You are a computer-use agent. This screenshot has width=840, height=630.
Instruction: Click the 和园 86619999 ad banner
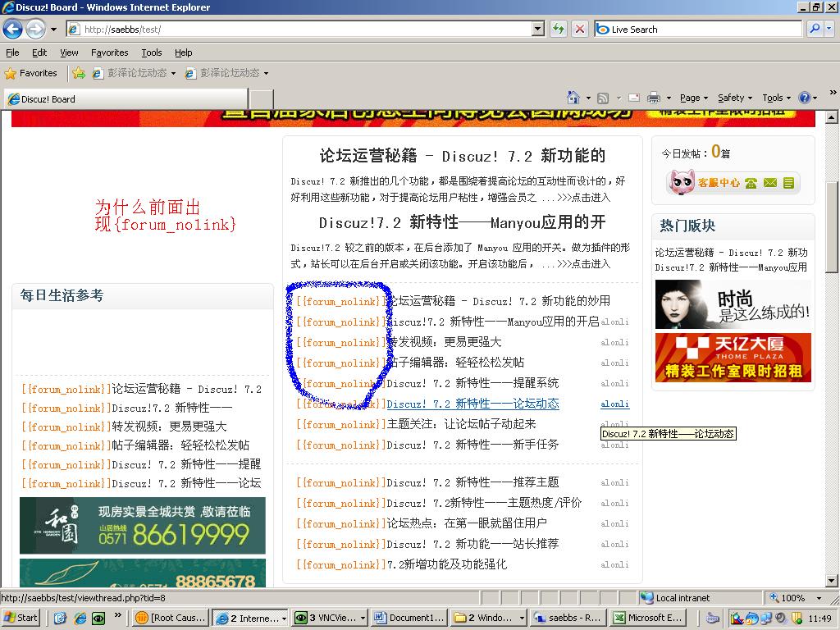point(143,525)
